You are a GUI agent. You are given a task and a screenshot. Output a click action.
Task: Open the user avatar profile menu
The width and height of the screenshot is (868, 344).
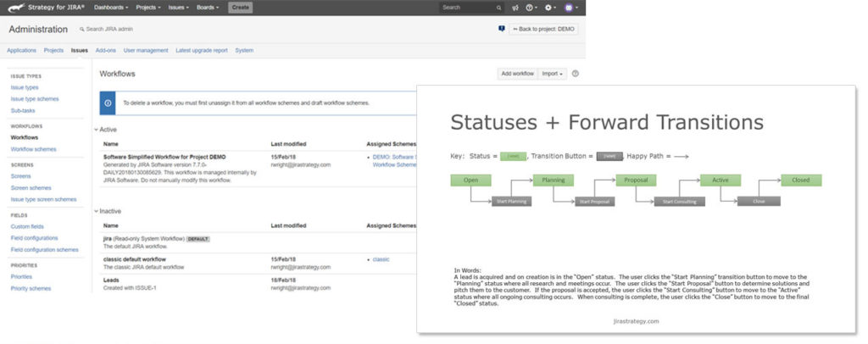570,8
